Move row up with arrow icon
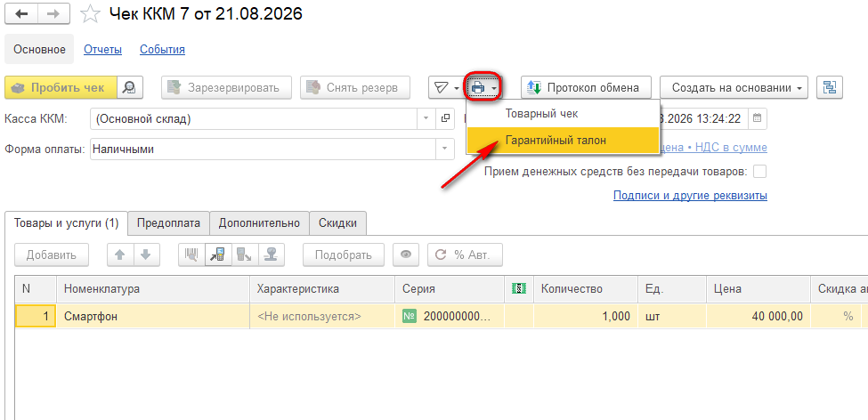The width and height of the screenshot is (868, 420). tap(119, 254)
